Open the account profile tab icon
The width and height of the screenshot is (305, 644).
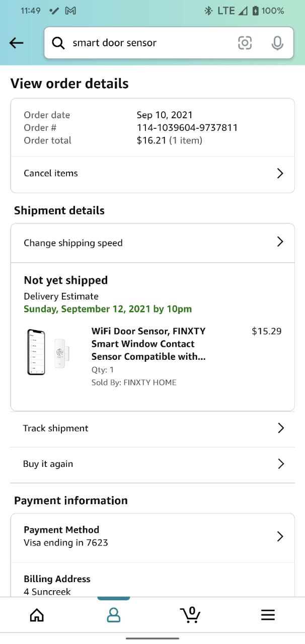114,615
